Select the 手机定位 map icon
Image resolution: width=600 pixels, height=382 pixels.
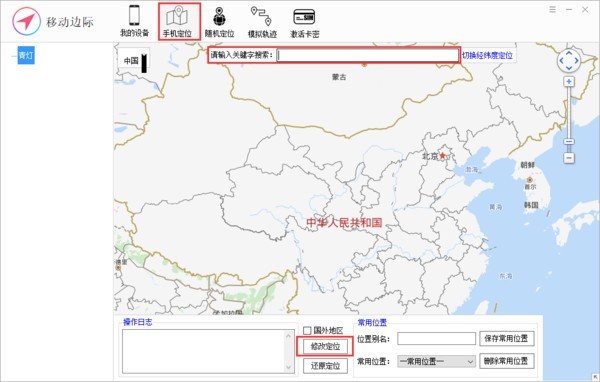pos(176,16)
